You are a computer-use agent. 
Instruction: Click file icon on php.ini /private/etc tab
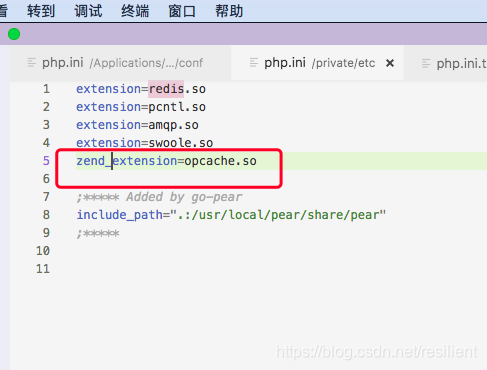[x=254, y=63]
